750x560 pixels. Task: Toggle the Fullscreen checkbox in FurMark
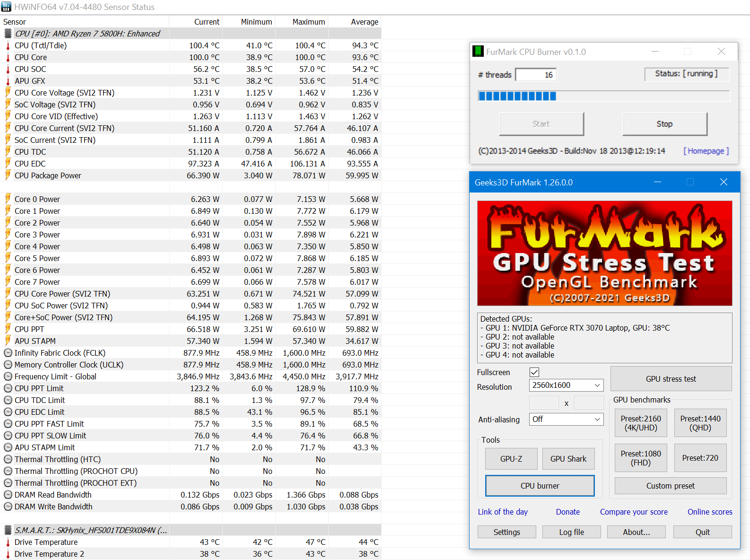point(534,372)
